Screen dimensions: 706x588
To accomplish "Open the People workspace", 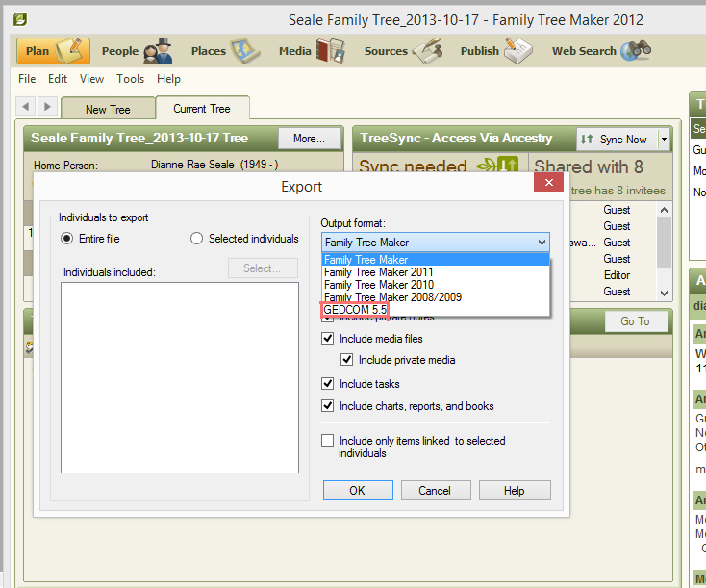I will click(x=137, y=51).
